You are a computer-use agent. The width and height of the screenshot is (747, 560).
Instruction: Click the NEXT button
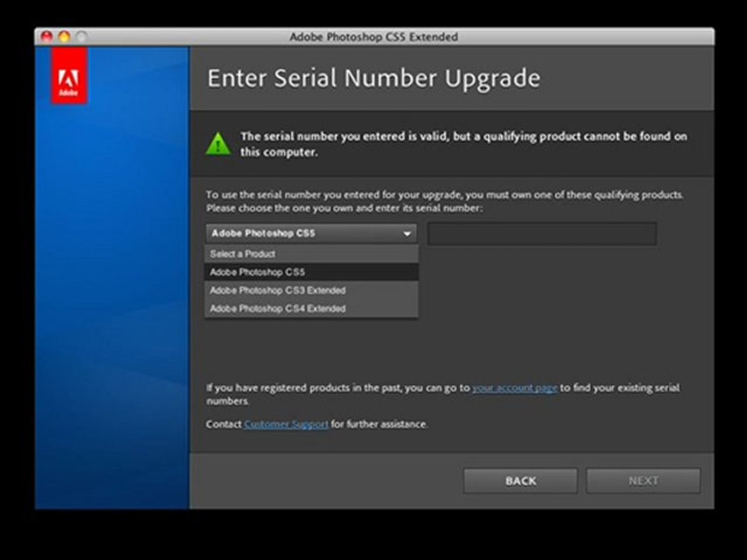click(x=643, y=480)
